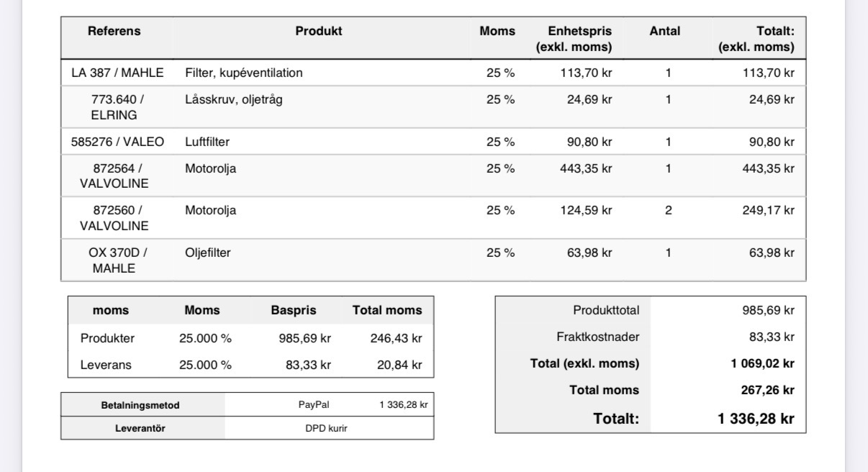Click the 443,35 kr unit price
The image size is (868, 472).
586,169
